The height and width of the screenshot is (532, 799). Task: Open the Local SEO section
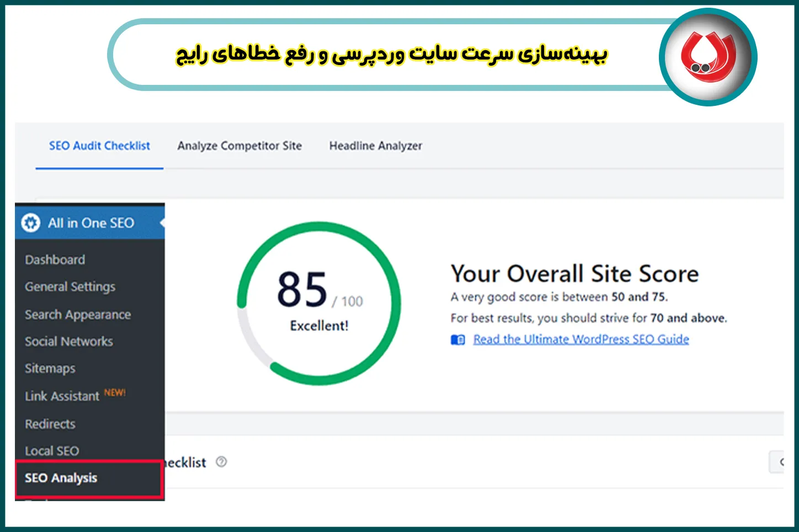51,450
